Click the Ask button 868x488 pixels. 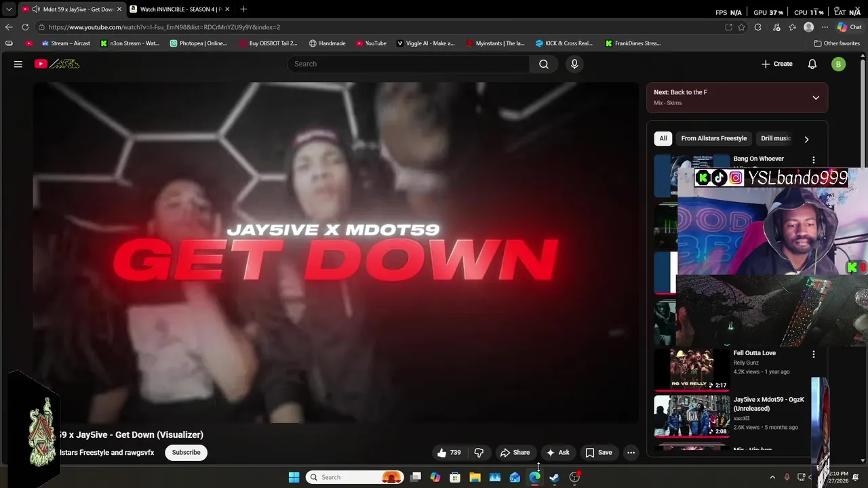(558, 453)
